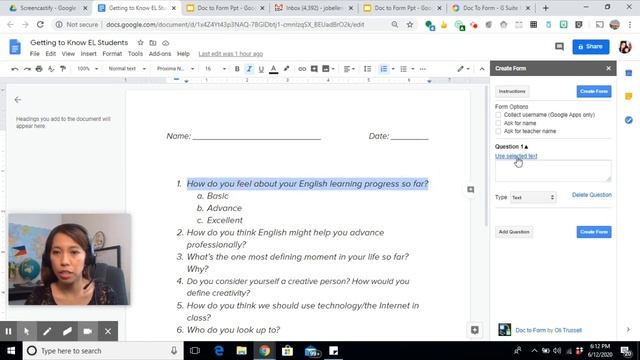Screen dimensions: 640x360
Task: Select the Paint format tool
Action: point(63,69)
